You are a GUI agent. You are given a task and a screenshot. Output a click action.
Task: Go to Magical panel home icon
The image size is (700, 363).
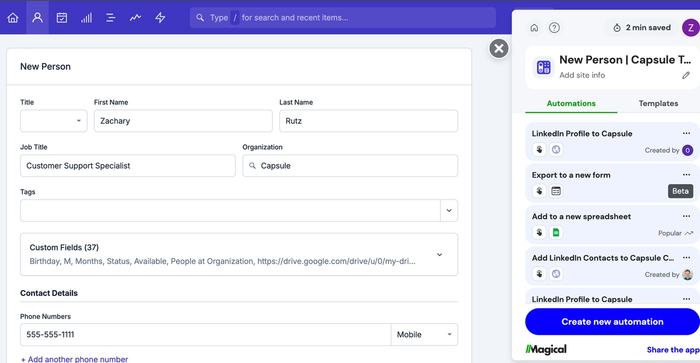pos(534,28)
